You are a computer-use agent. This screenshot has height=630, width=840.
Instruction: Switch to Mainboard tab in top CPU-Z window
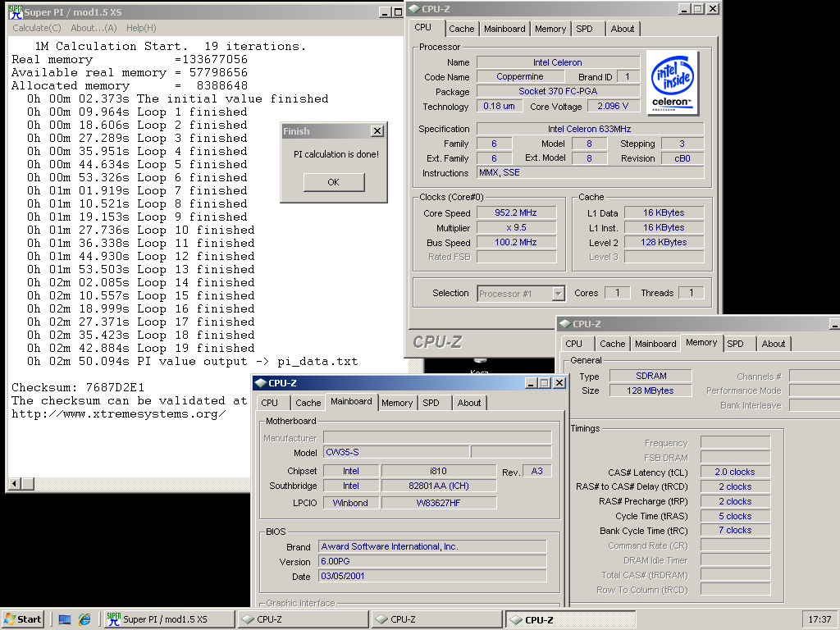click(504, 29)
